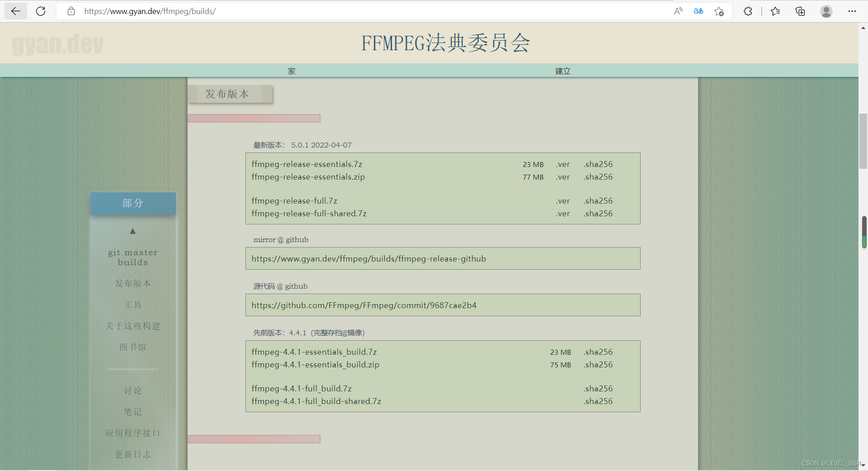This screenshot has height=471, width=868.
Task: Open .sha256 for 4.4.1-essentials_build.7z
Action: (x=598, y=352)
